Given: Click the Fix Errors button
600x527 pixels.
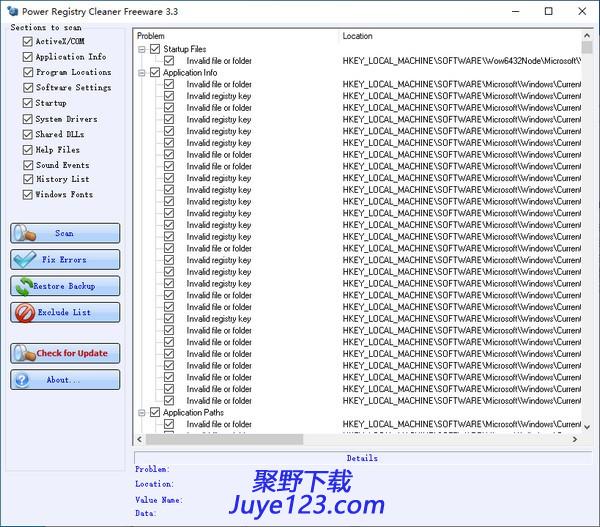Looking at the screenshot, I should coord(65,259).
